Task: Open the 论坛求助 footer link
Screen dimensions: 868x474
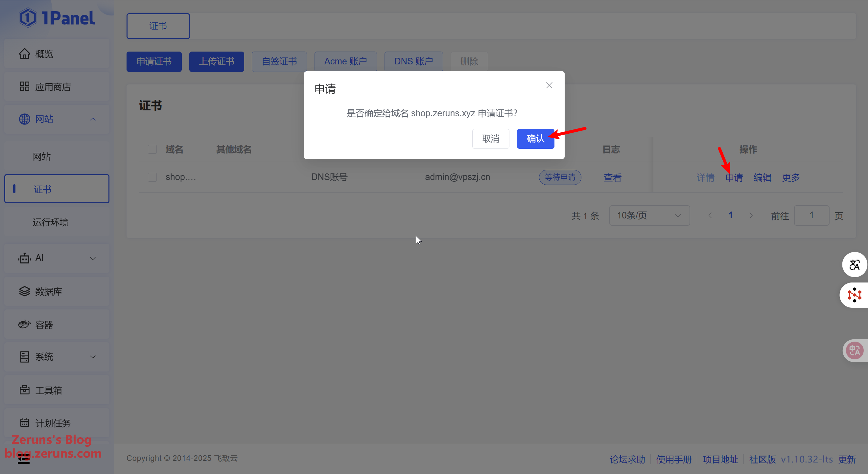Action: point(627,459)
